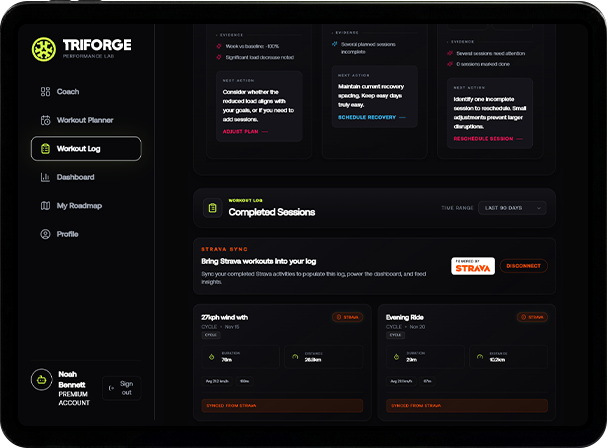Click the Strava tag on Evening Ride

pyautogui.click(x=532, y=317)
